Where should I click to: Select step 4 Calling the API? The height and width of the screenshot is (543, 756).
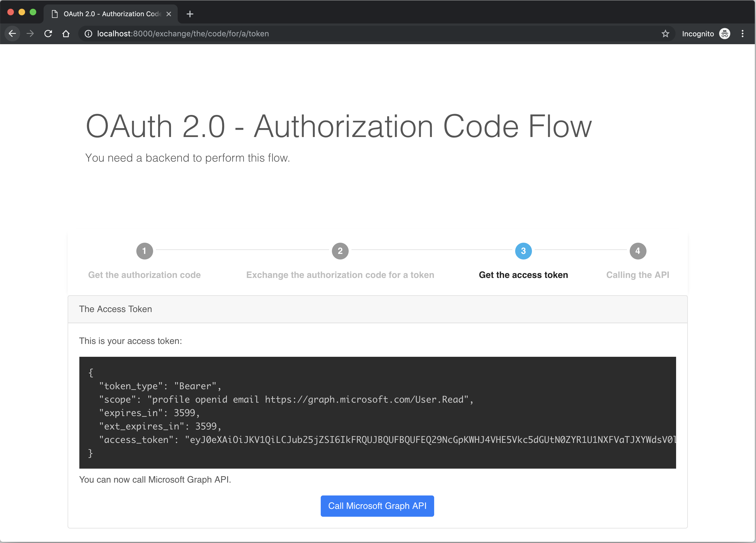pyautogui.click(x=637, y=251)
